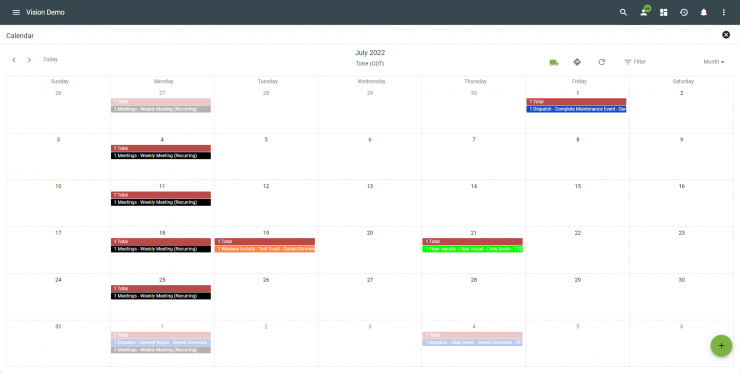Screen dimensions: 740x373
Task: Open the orange Wireless Installs event on 19
Action: pyautogui.click(x=265, y=249)
